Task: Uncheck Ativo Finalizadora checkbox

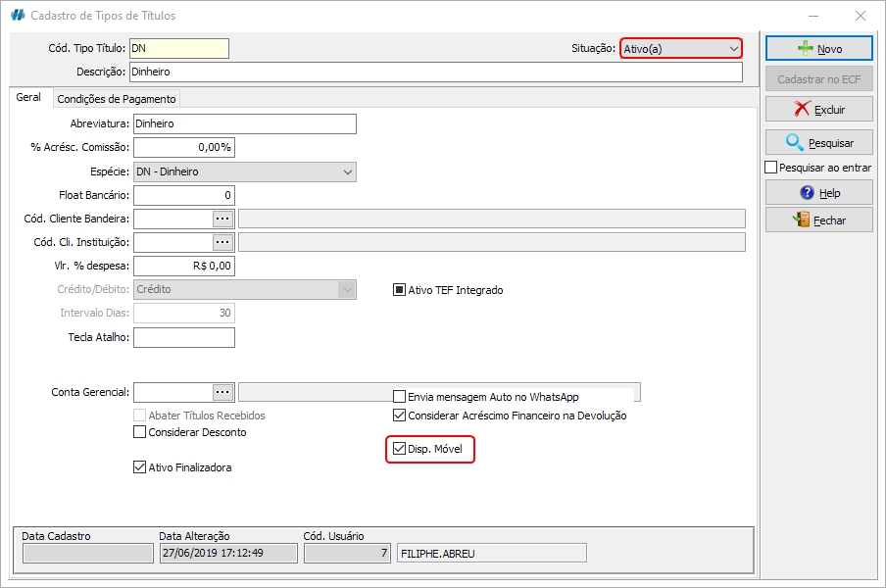Action: click(x=139, y=467)
